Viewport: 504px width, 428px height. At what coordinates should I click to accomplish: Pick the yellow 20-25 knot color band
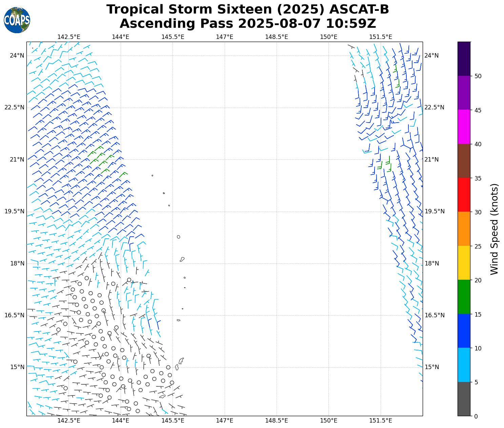point(464,263)
